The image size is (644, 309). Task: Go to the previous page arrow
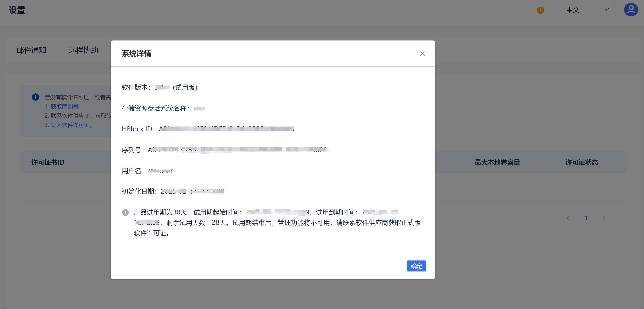pyautogui.click(x=568, y=218)
